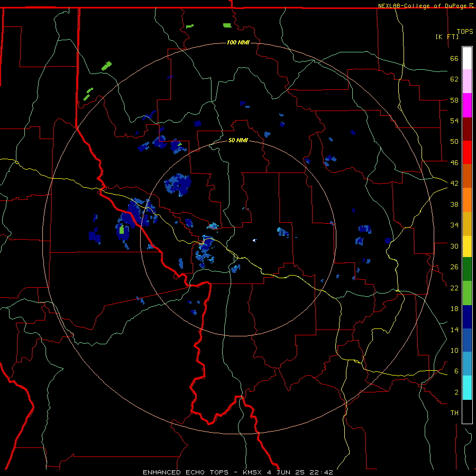Click the 100 NMI range ring label
The width and height of the screenshot is (476, 476).
pyautogui.click(x=238, y=42)
